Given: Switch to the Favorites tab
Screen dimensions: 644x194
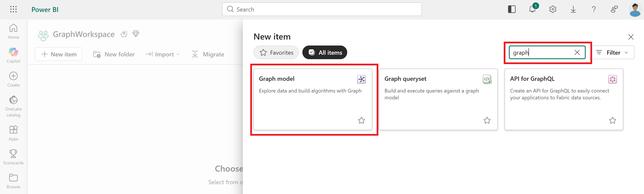Looking at the screenshot, I should pos(276,53).
